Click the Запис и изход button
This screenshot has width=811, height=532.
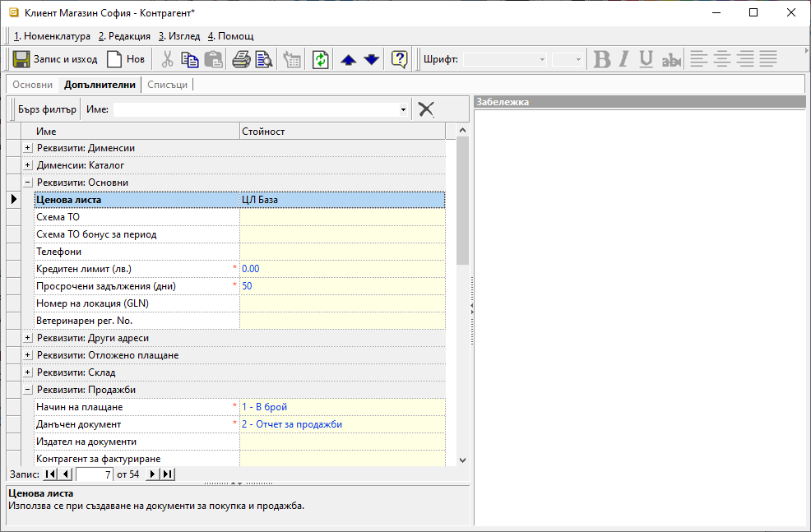coord(56,59)
